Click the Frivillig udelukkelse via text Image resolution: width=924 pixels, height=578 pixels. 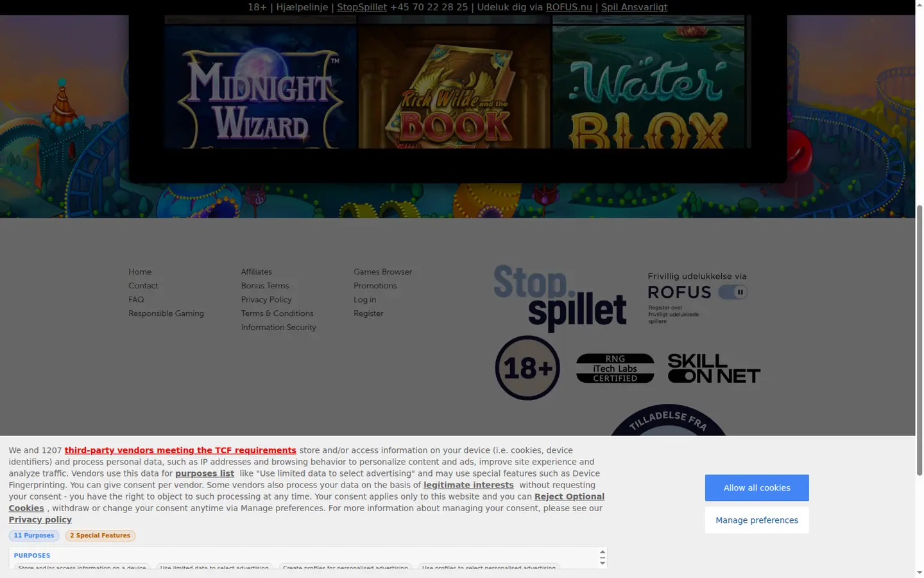tap(697, 277)
